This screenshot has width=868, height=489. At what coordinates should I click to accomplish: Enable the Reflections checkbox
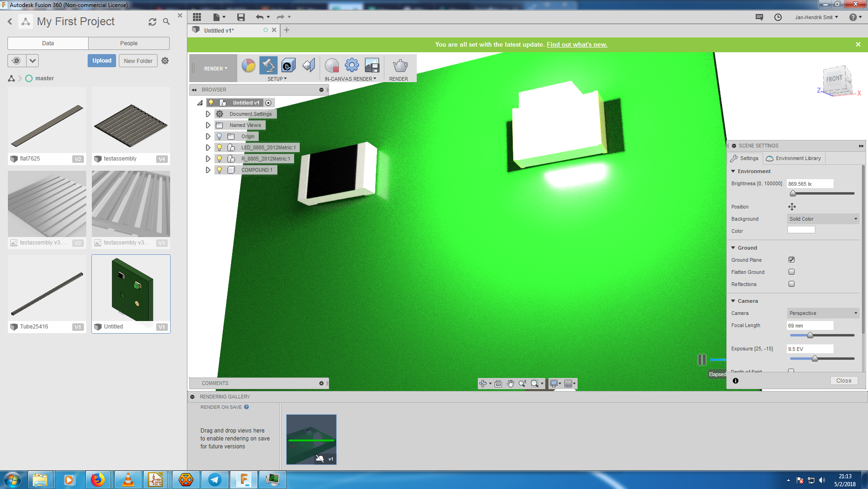[792, 284]
